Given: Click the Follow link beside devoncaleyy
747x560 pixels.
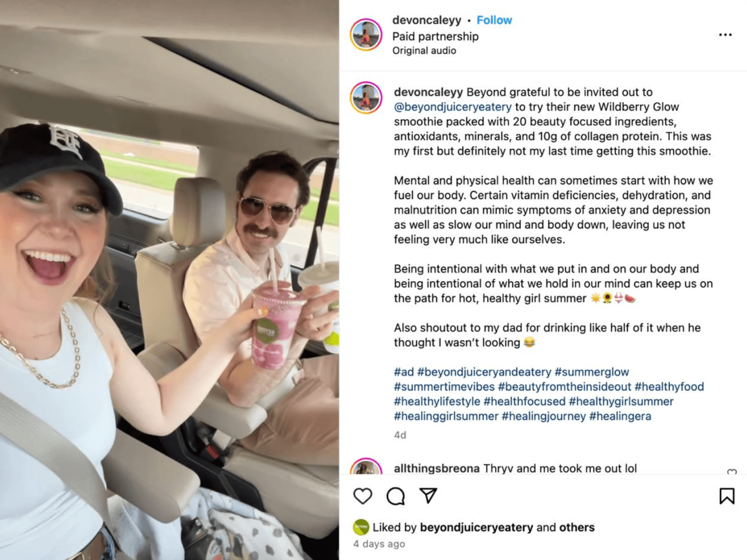Looking at the screenshot, I should click(494, 20).
